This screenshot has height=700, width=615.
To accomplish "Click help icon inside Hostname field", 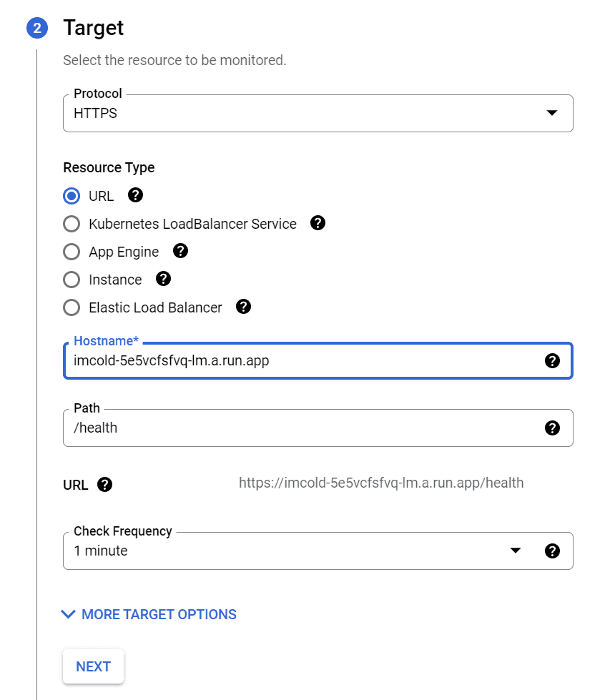I will pos(552,361).
